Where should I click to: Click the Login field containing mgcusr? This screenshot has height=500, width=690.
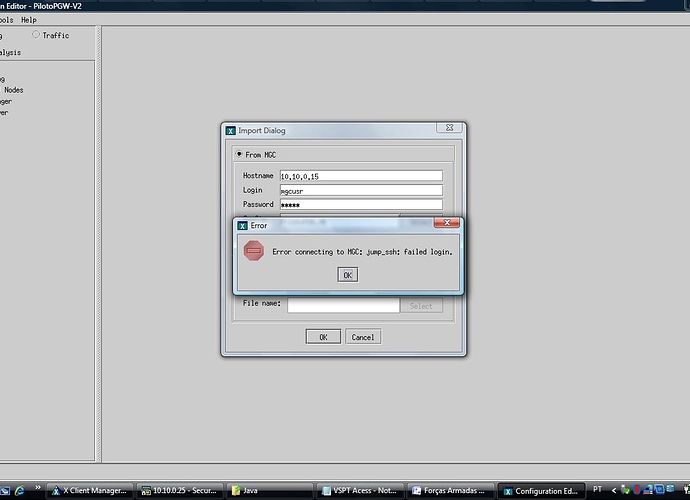coord(361,190)
